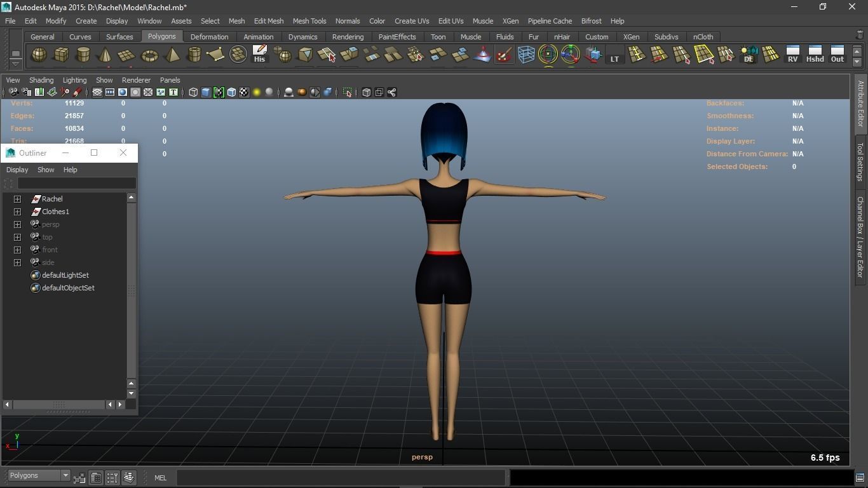Open the Outliner Display menu
Viewport: 868px width, 488px height.
pos(17,170)
